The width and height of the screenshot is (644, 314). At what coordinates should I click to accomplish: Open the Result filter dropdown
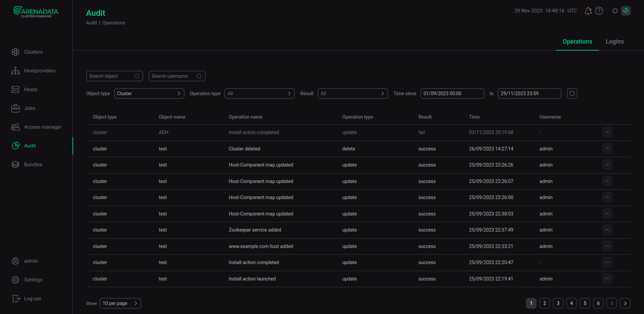click(x=353, y=93)
